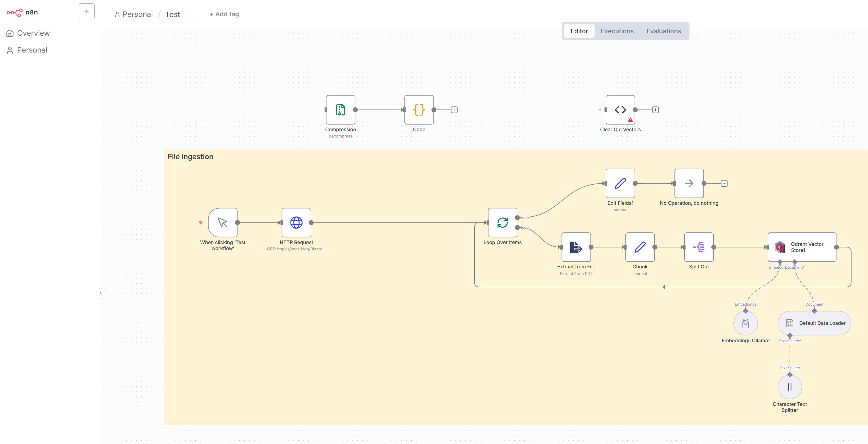Switch to the Evaluations tab
The width and height of the screenshot is (868, 444).
click(x=663, y=31)
